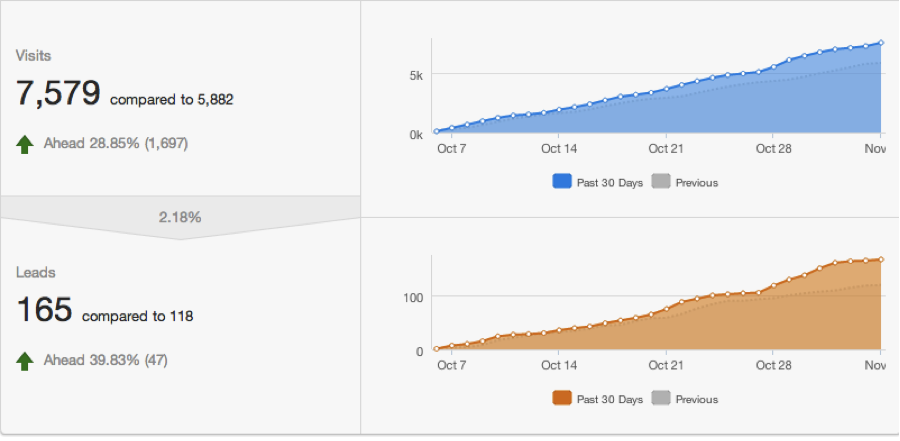The height and width of the screenshot is (441, 900).
Task: Toggle Past 30 Days label in Leads legend
Action: pyautogui.click(x=610, y=399)
